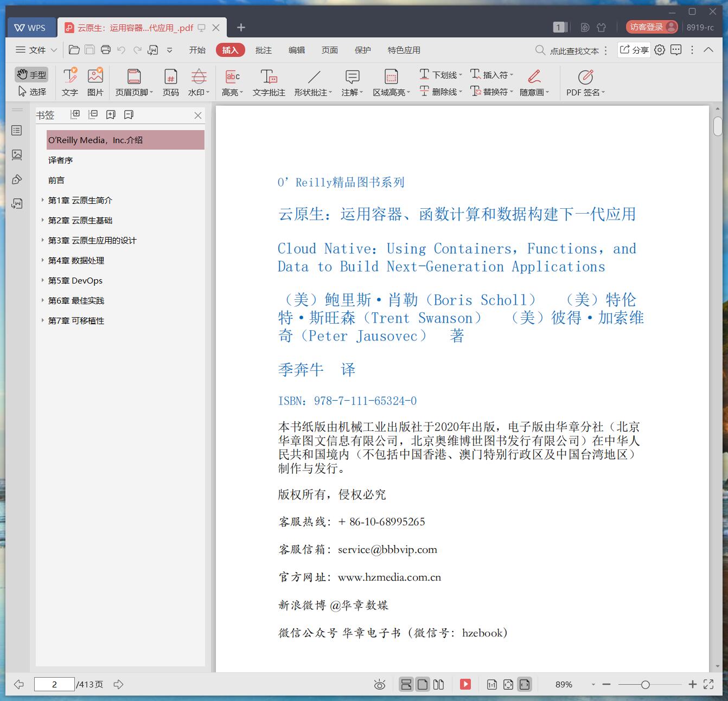Viewport: 728px width, 701px height.
Task: Collapse all bookmarks in the 书签 panel
Action: tap(93, 114)
